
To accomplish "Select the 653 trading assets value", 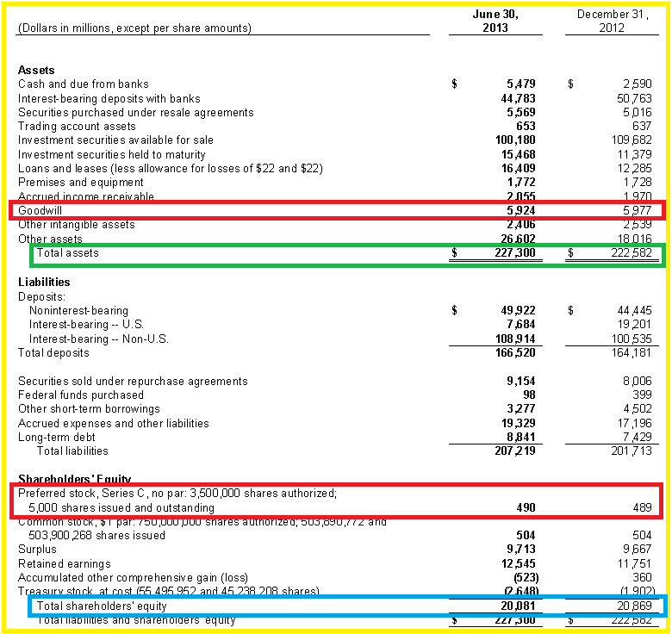I will click(x=526, y=126).
